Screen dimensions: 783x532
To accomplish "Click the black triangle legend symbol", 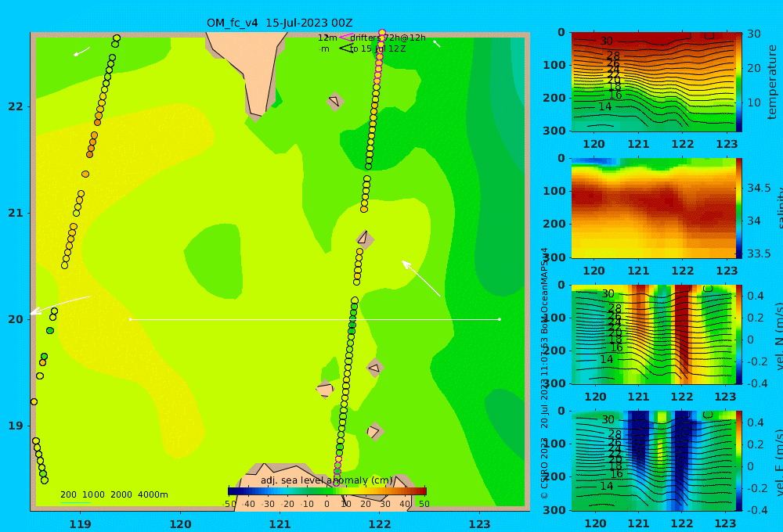I will 345,49.
